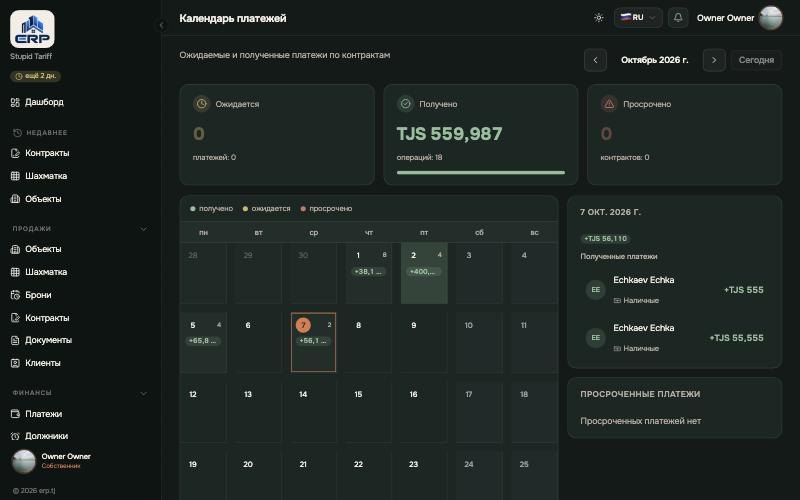Open Шахматка under Недавнее
This screenshot has width=800, height=500.
(x=46, y=176)
